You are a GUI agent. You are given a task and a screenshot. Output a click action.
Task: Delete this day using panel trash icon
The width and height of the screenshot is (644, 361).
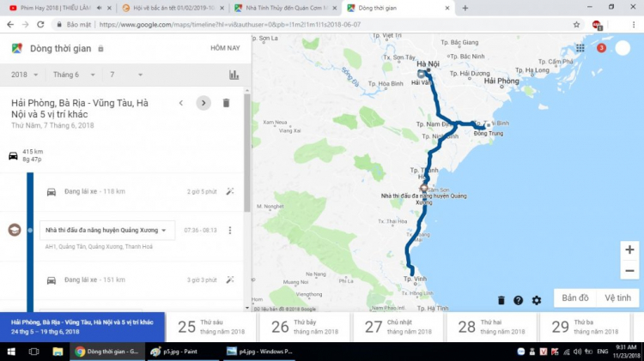tap(226, 103)
